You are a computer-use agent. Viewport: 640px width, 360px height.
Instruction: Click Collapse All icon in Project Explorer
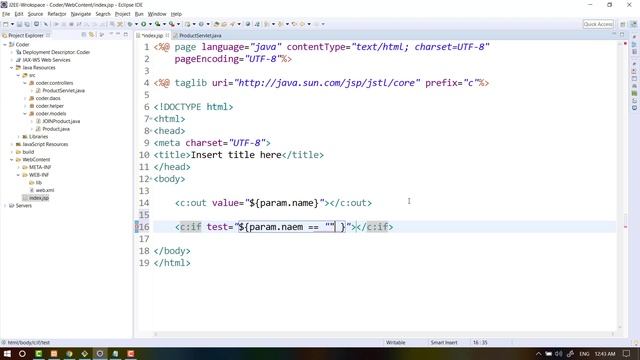(x=84, y=35)
